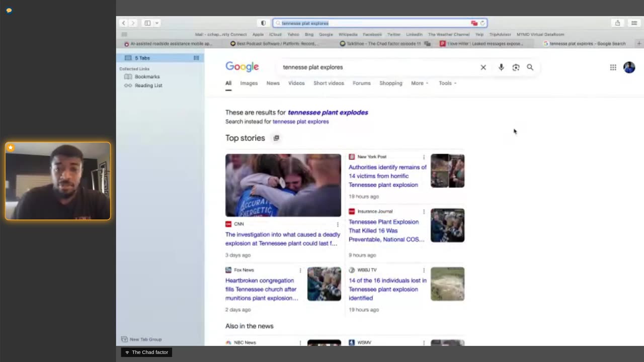
Task: Click New Tab Group button
Action: [142, 339]
